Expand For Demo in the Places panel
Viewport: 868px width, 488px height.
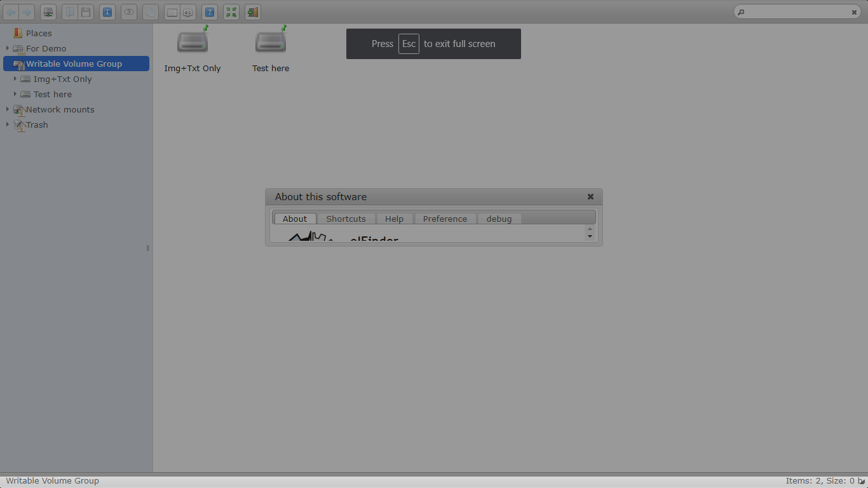click(x=7, y=48)
